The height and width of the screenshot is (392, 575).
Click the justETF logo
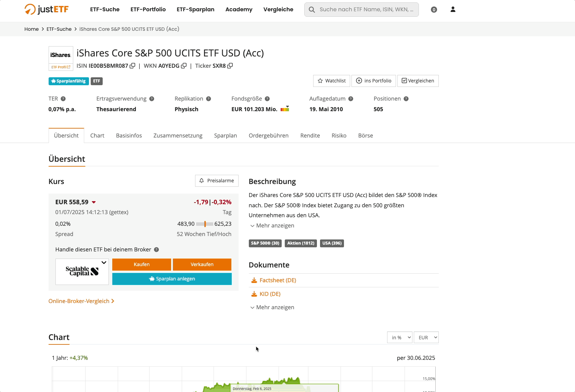coord(47,9)
